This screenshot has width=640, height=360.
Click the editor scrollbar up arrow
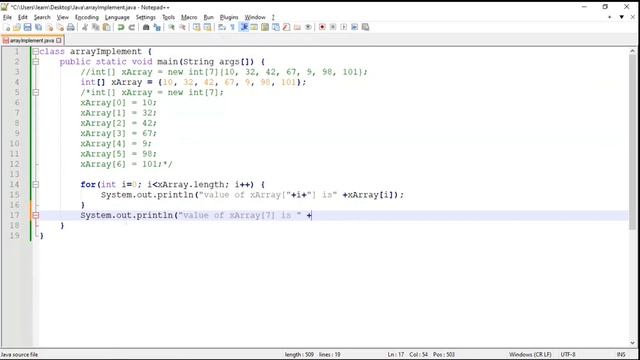[633, 51]
